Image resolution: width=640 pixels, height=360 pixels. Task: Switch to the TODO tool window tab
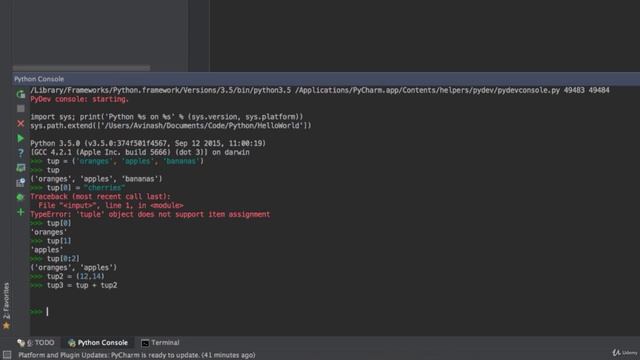coord(36,343)
